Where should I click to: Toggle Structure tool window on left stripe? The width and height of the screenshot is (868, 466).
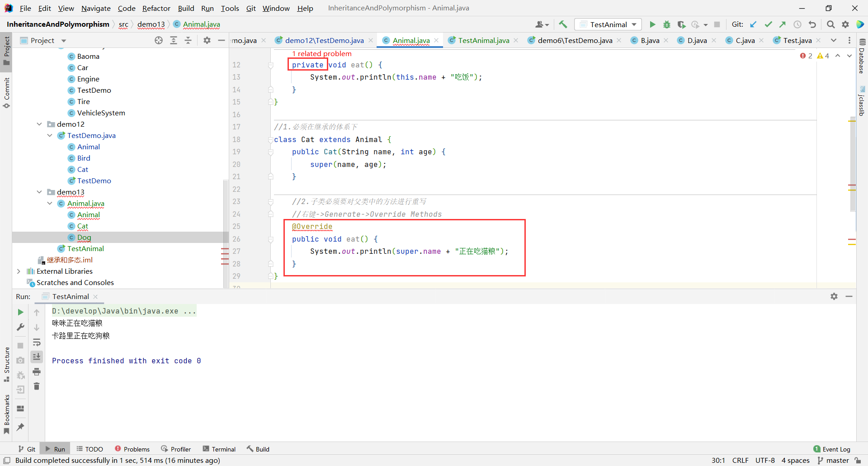pos(6,364)
